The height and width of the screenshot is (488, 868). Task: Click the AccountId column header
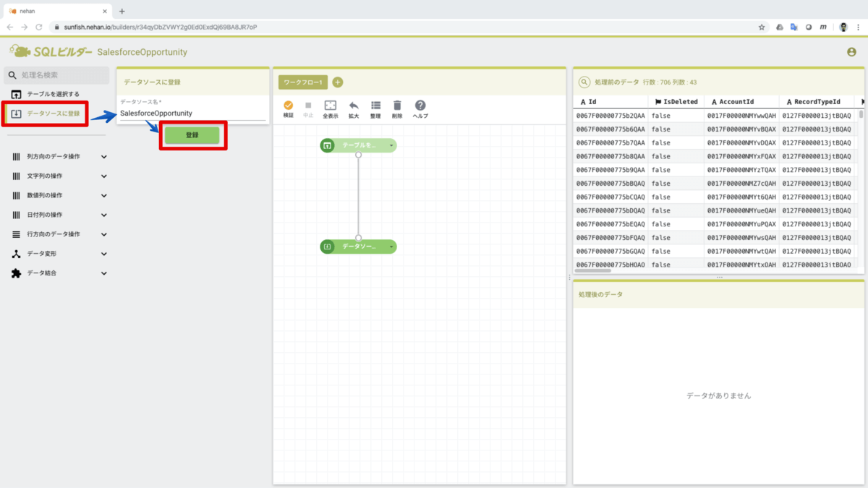click(x=741, y=102)
